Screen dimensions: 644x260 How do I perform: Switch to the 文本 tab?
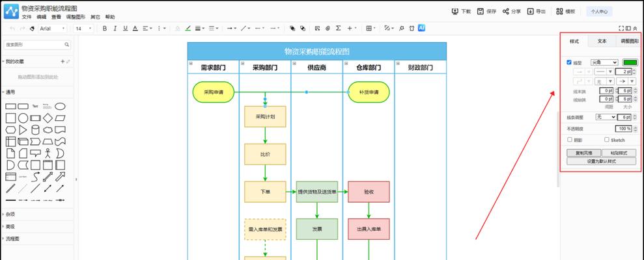click(602, 42)
